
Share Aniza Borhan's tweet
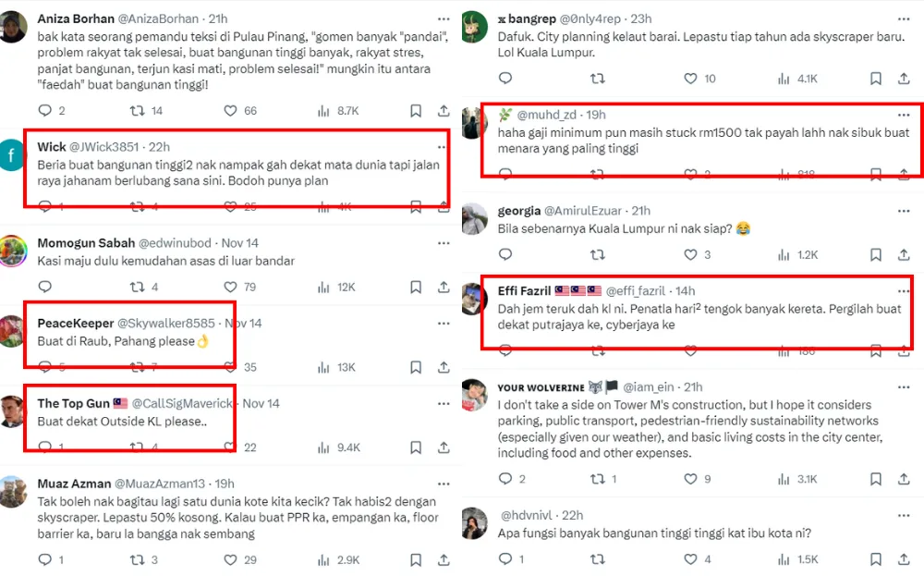444,111
